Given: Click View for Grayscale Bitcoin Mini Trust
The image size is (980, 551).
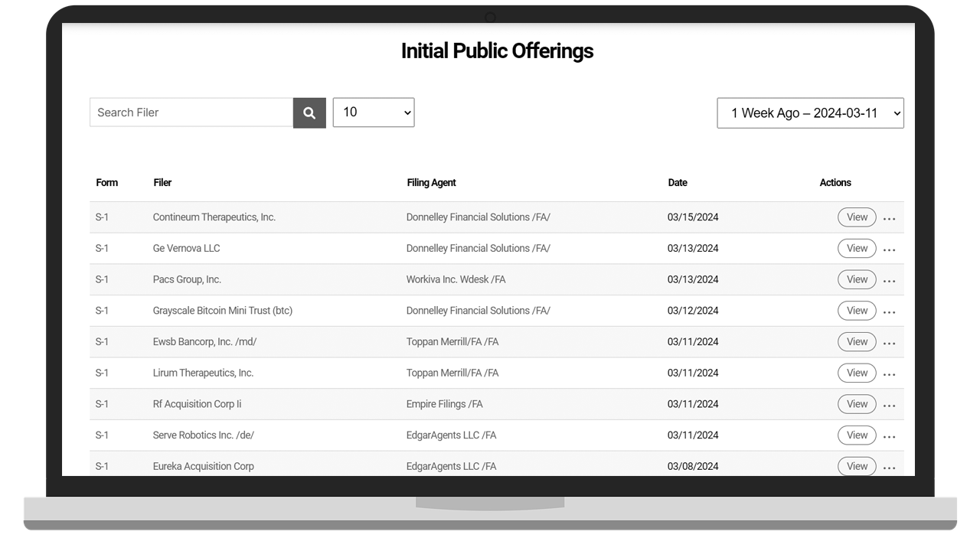Looking at the screenshot, I should pyautogui.click(x=857, y=311).
